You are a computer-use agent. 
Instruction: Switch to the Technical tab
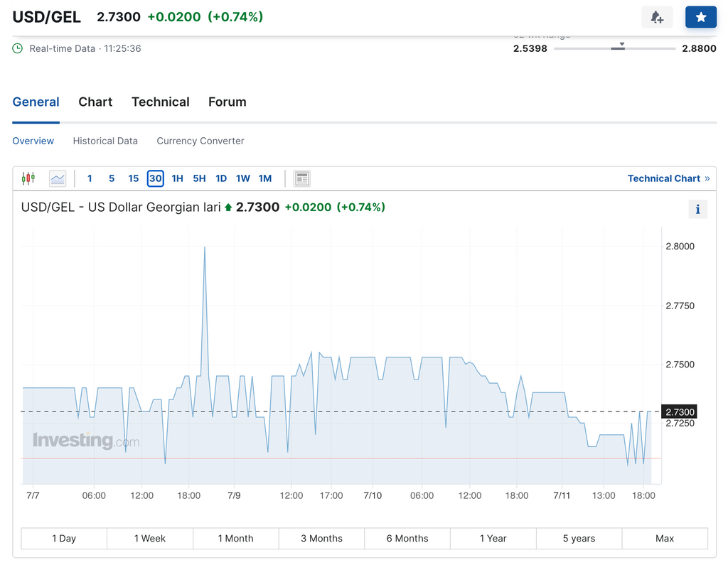(161, 102)
